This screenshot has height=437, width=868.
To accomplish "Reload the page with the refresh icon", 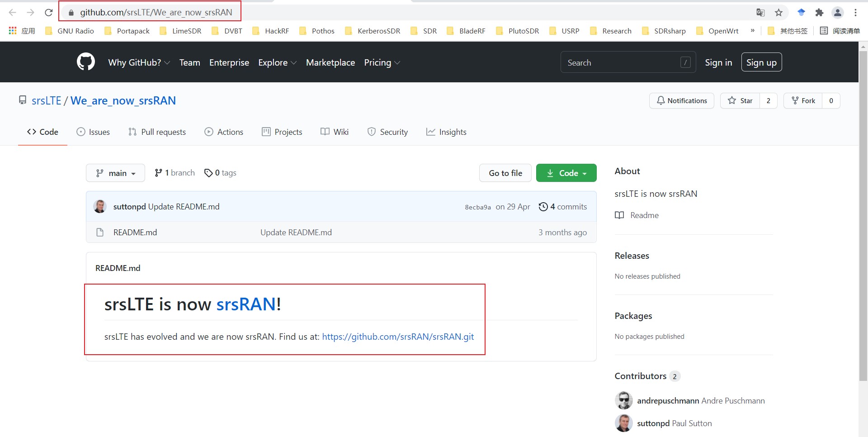I will tap(49, 12).
